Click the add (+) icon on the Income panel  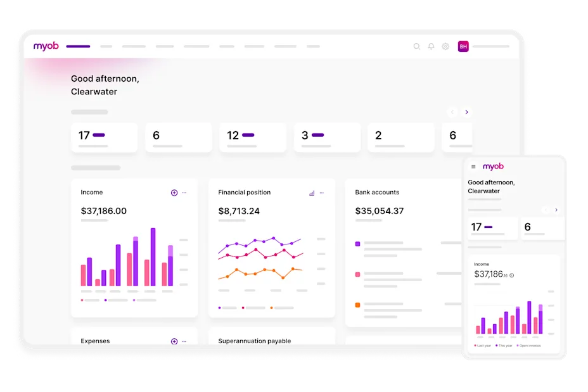click(174, 193)
